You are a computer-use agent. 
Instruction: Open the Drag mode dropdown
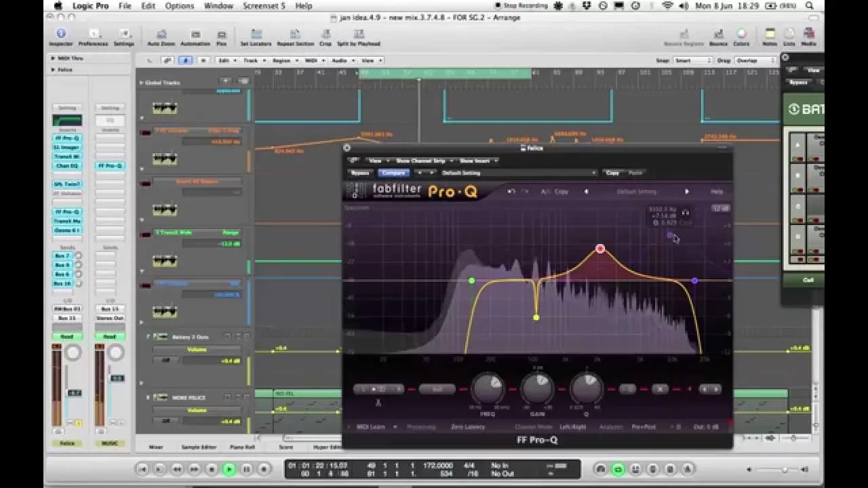pos(755,60)
